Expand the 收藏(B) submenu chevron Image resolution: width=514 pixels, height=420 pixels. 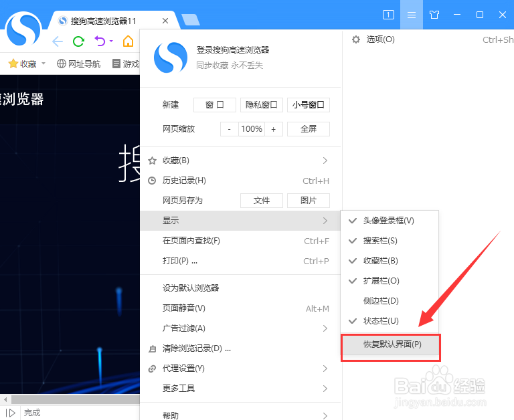[325, 161]
